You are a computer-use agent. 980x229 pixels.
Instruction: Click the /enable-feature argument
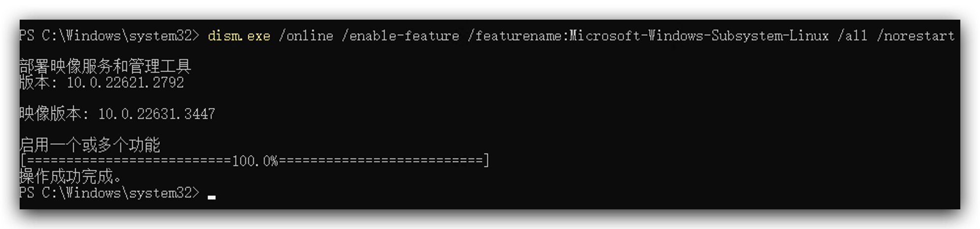[400, 36]
